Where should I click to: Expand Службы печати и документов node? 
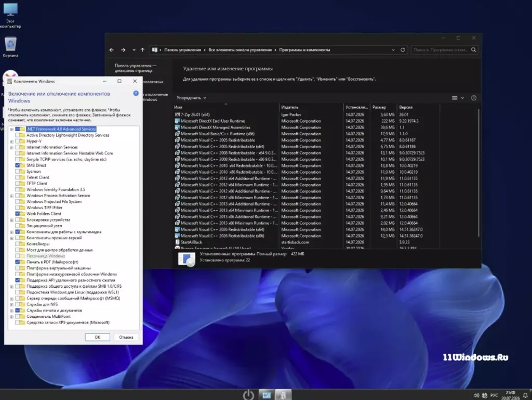click(11, 311)
